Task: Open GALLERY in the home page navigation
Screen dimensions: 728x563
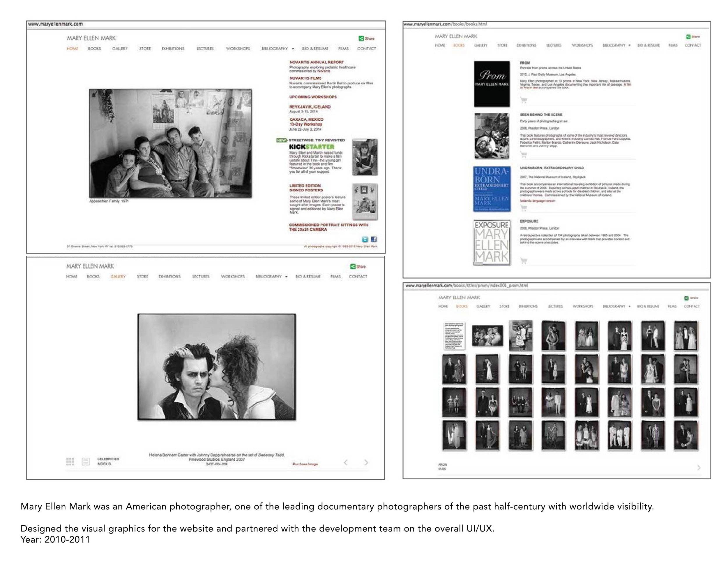Action: click(x=120, y=49)
